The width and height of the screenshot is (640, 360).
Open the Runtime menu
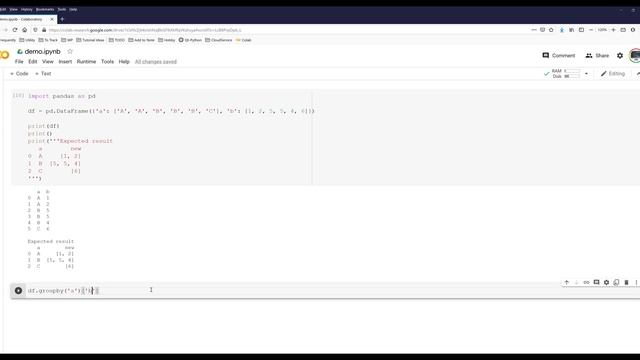coord(86,62)
